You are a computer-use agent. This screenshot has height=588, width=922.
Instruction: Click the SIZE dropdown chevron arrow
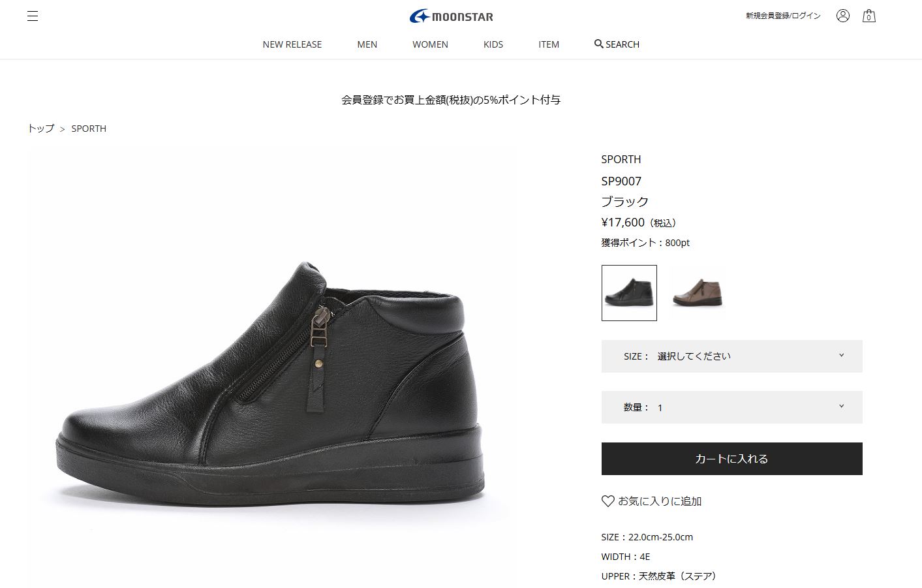pyautogui.click(x=841, y=356)
